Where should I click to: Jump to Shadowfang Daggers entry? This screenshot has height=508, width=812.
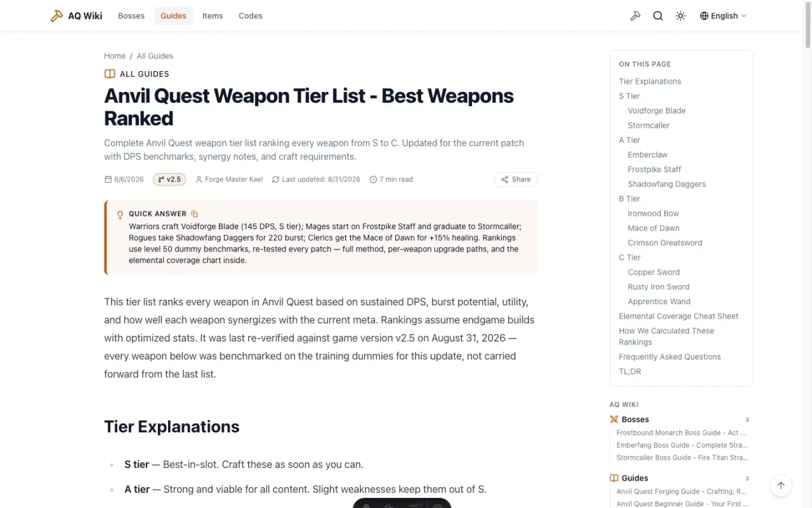coord(667,184)
